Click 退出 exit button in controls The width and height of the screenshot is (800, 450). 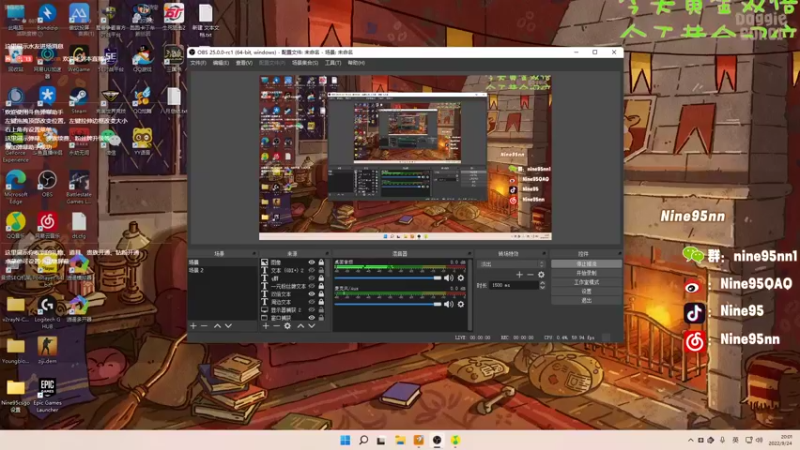(x=586, y=301)
